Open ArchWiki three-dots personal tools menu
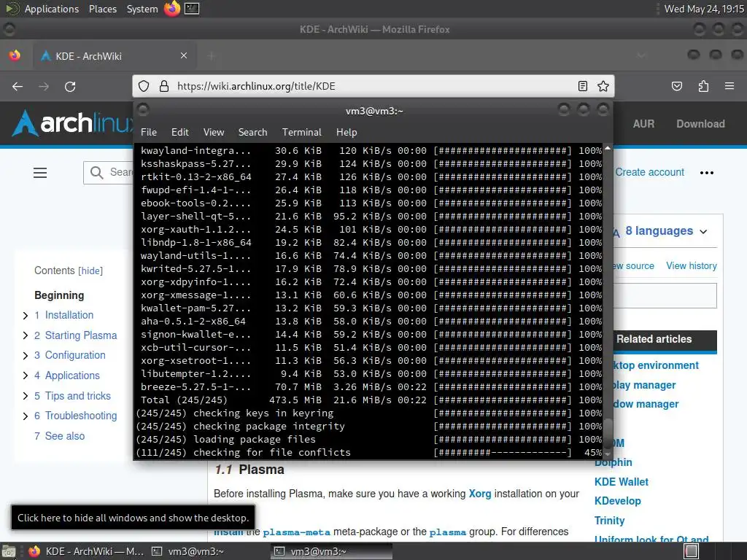This screenshot has width=747, height=560. tap(706, 172)
